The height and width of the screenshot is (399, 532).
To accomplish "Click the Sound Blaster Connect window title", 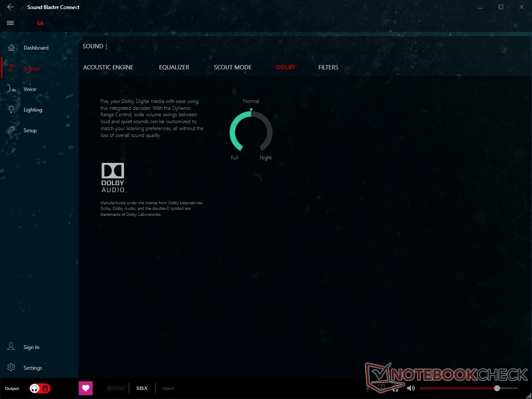I will pos(53,7).
